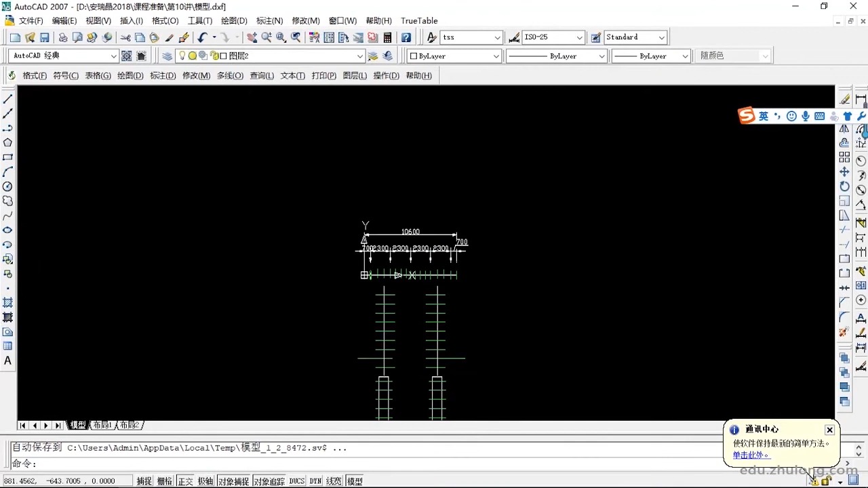Click the Help question mark icon

pyautogui.click(x=406, y=37)
